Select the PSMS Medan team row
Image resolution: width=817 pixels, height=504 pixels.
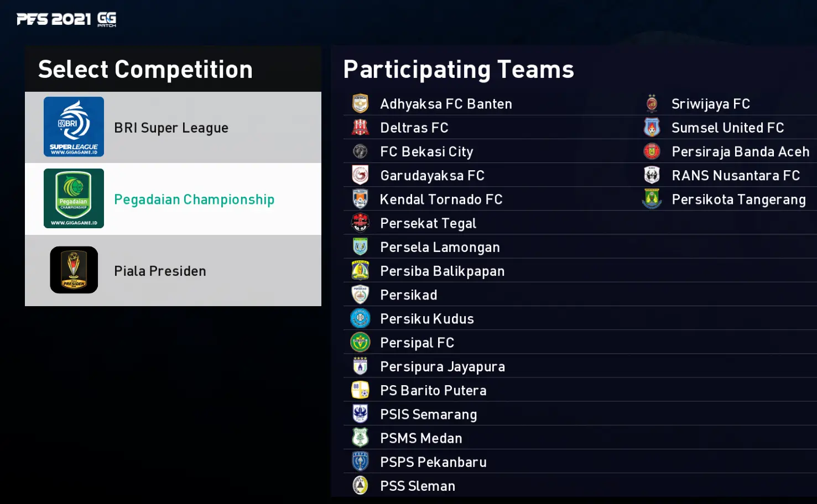(421, 437)
